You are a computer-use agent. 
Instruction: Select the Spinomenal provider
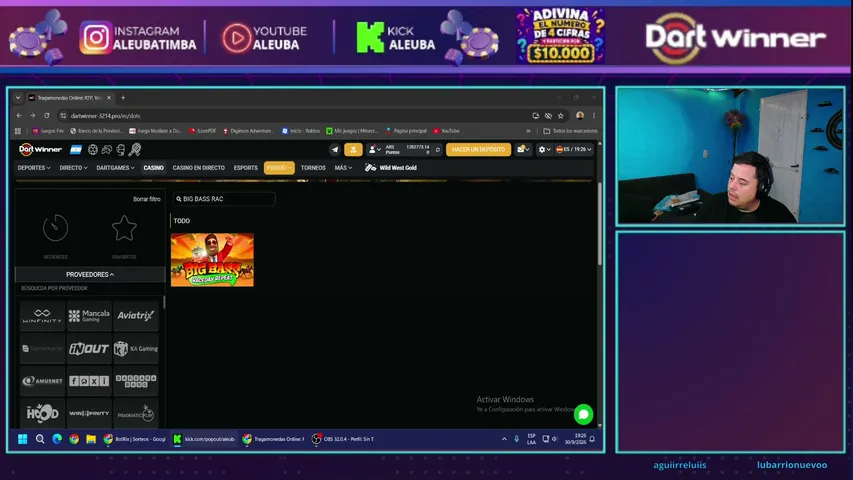[x=42, y=348]
